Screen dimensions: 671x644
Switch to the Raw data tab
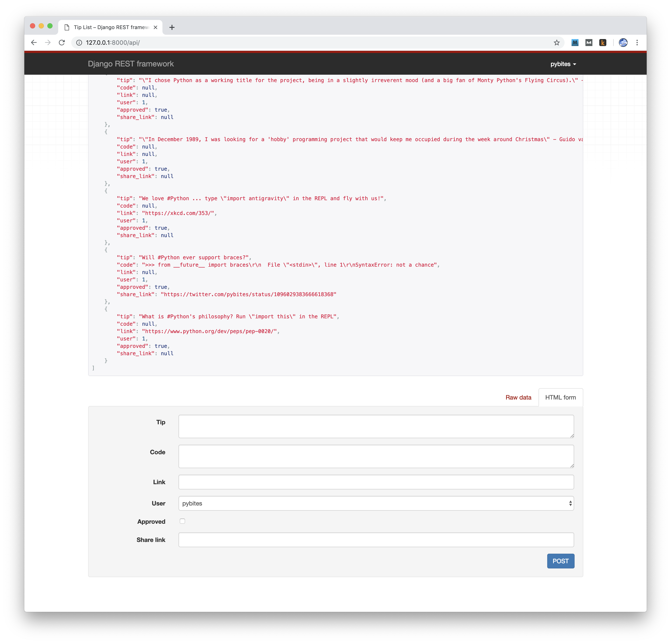(x=518, y=397)
